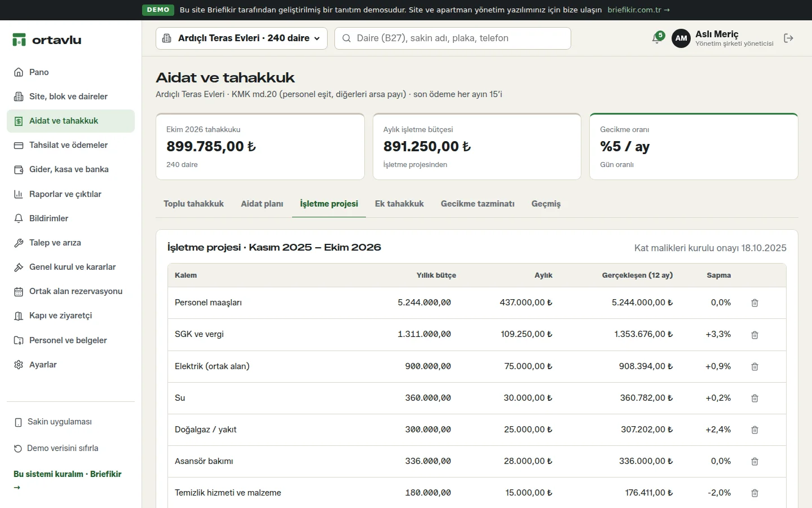Click the Ekim 2026 tahakkuku card

260,147
